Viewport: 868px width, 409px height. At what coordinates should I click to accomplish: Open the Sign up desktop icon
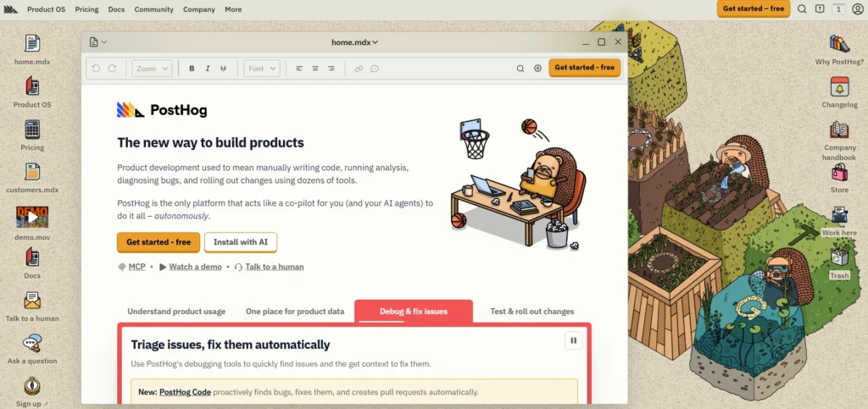32,386
